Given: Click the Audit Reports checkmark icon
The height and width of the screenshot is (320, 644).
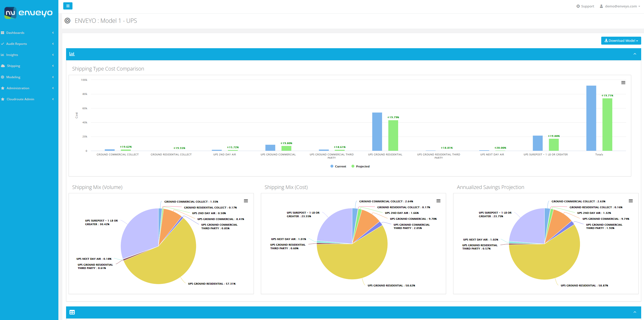Looking at the screenshot, I should pyautogui.click(x=3, y=44).
